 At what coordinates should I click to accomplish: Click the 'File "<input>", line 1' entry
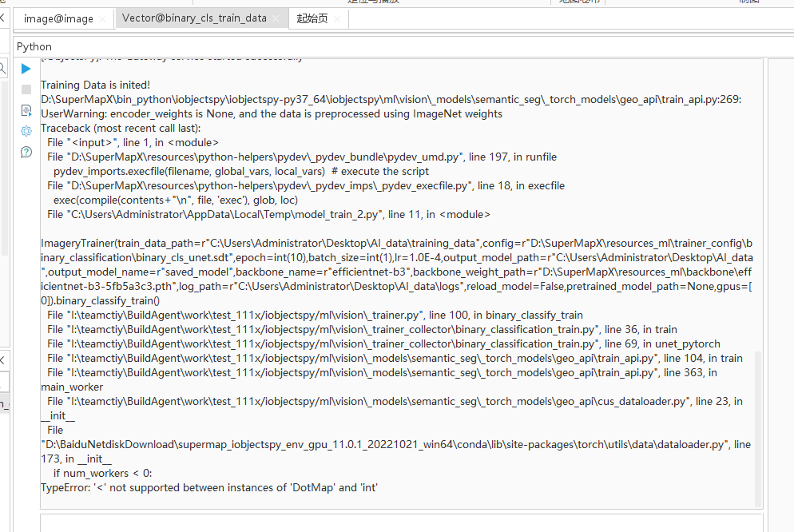pos(133,143)
